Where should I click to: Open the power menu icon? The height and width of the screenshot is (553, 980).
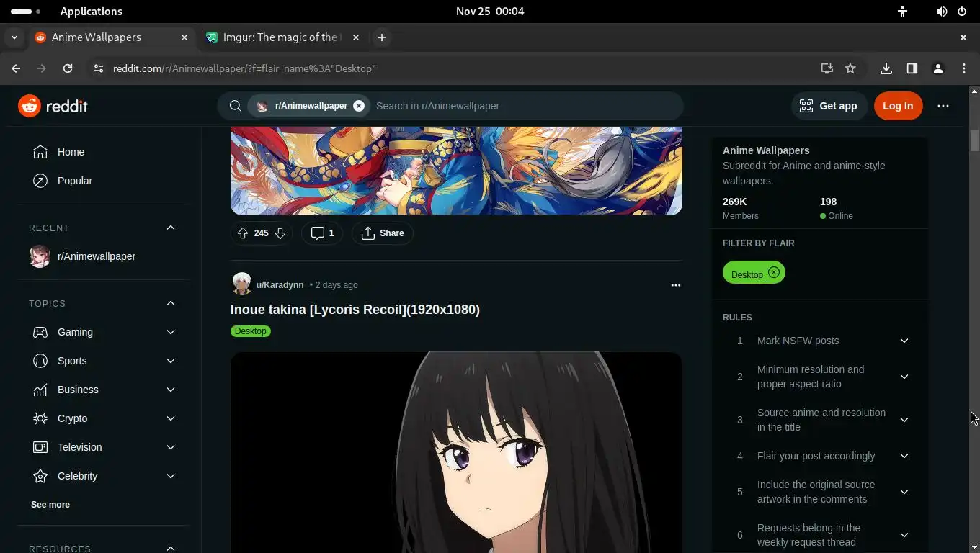(x=962, y=12)
